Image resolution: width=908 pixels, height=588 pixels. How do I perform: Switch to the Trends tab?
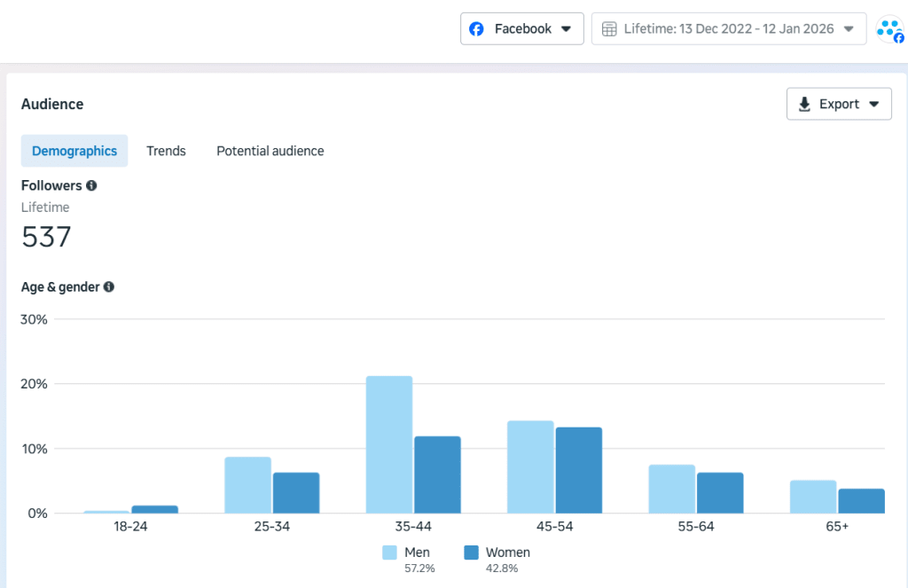[x=166, y=151]
